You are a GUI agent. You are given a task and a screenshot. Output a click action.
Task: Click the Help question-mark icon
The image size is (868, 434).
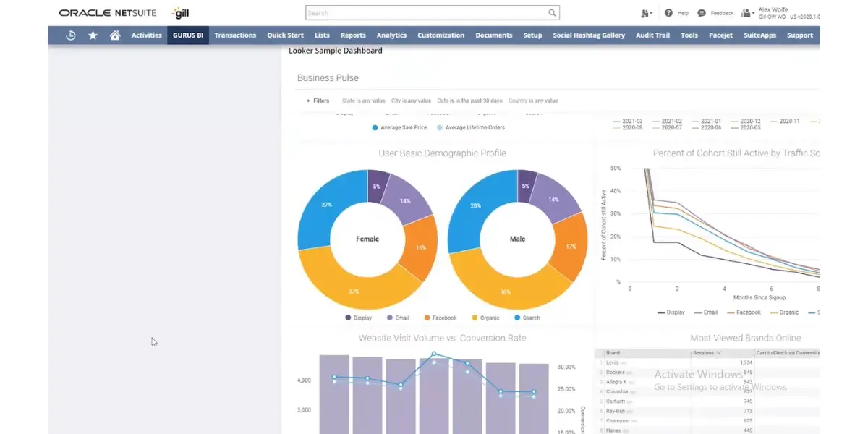668,13
